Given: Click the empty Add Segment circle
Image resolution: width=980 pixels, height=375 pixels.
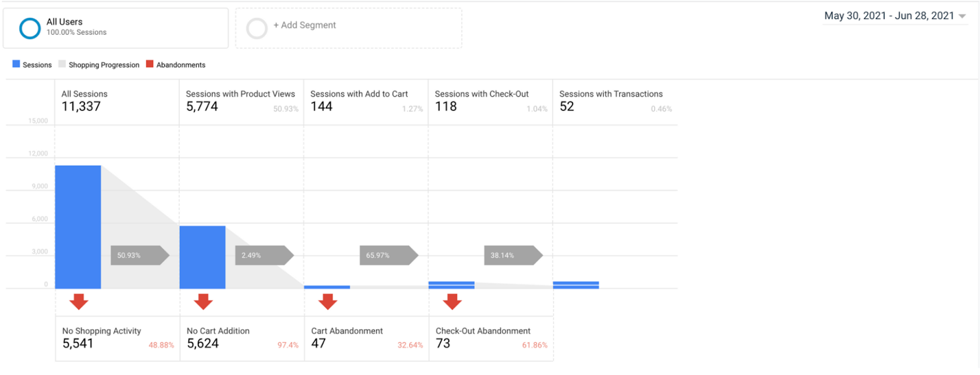Looking at the screenshot, I should (257, 28).
